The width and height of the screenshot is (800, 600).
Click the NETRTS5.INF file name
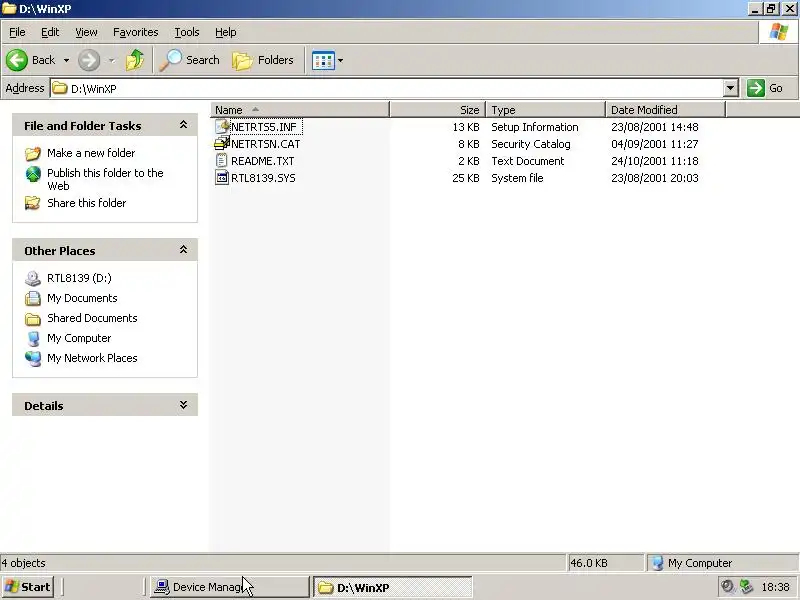tap(264, 127)
